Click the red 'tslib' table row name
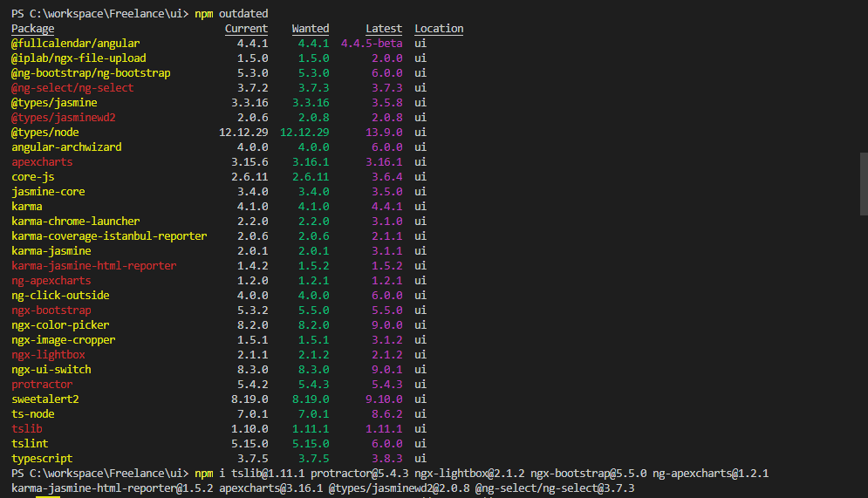Viewport: 868px width, 498px height. (26, 429)
